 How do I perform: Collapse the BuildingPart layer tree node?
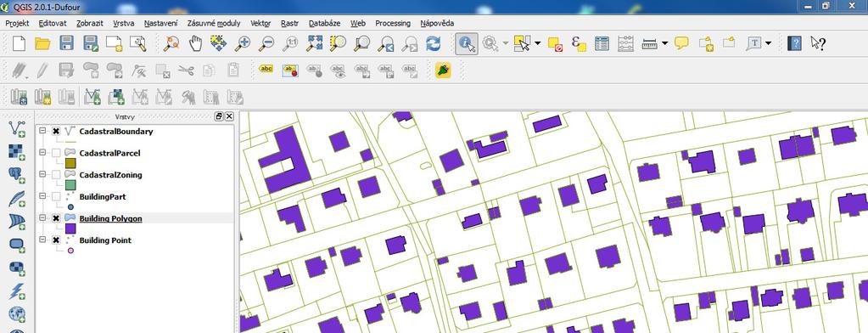[x=42, y=196]
